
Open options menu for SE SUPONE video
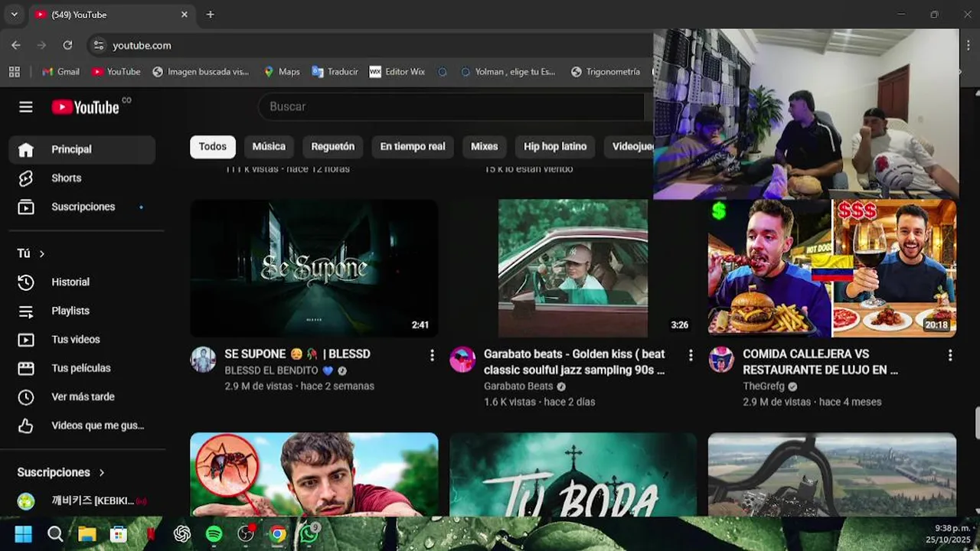[432, 355]
